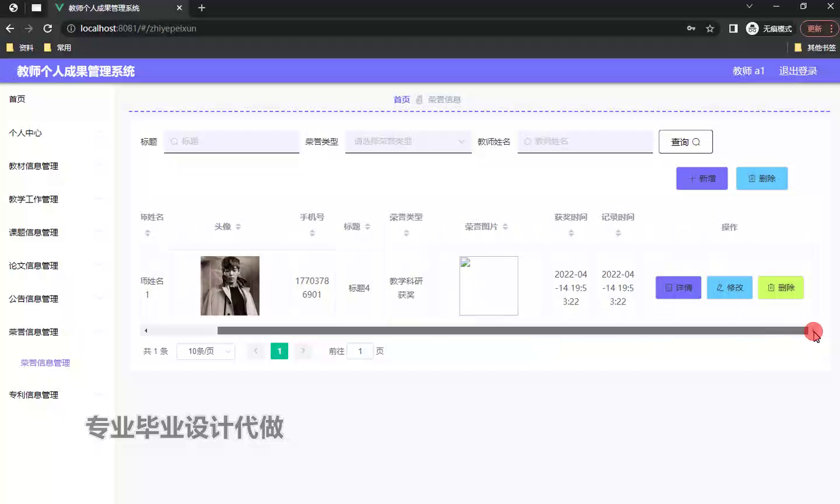Focus the 标题 search input
Screen dimensions: 840x504
click(232, 141)
